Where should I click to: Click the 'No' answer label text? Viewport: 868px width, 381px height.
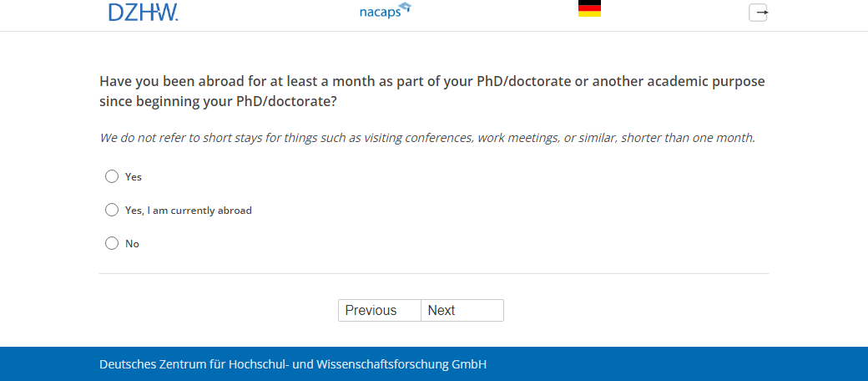tap(132, 244)
